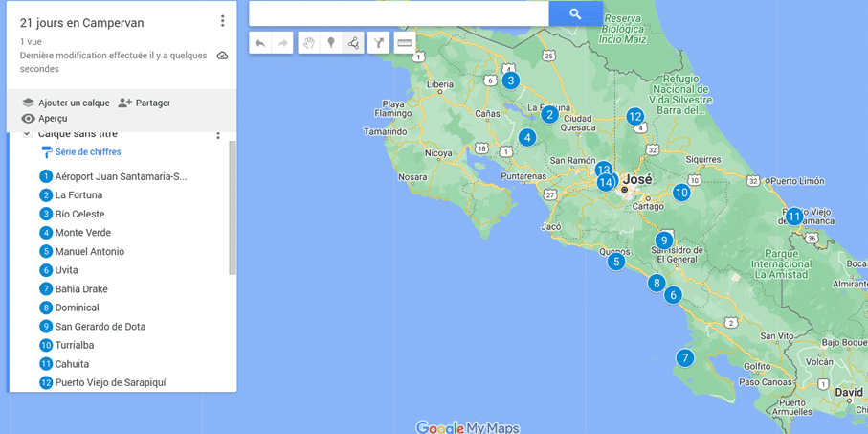
Task: Click the Nosara label on the map
Action: [412, 177]
